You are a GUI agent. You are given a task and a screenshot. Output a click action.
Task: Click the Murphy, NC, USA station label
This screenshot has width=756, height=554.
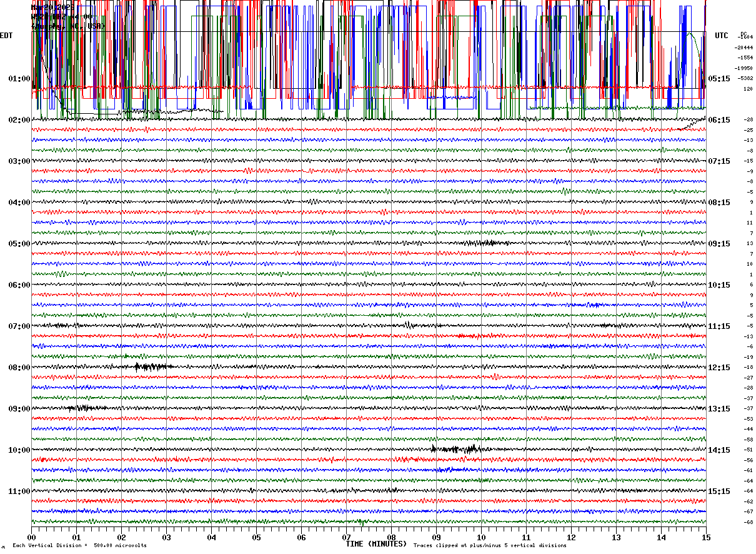[x=67, y=26]
